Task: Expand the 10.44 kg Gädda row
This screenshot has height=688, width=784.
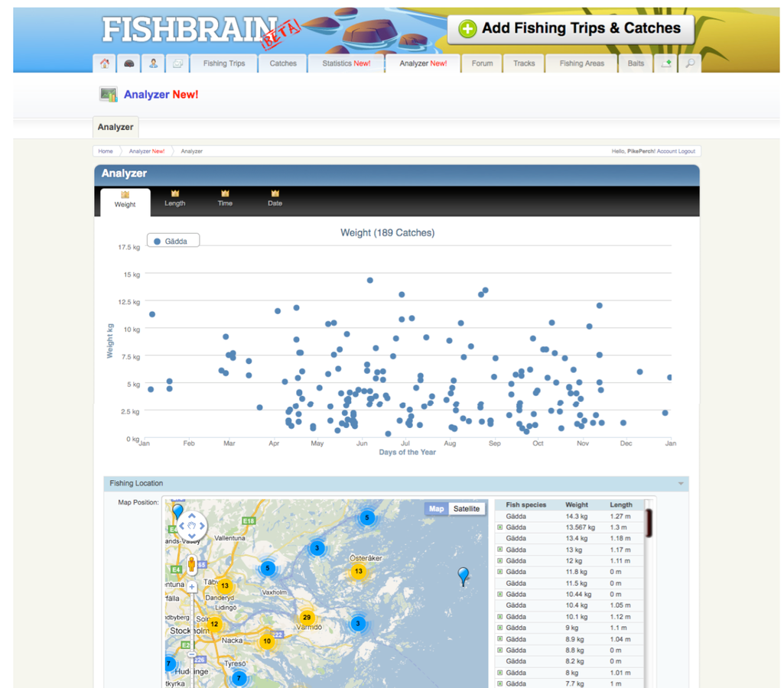Action: (500, 594)
